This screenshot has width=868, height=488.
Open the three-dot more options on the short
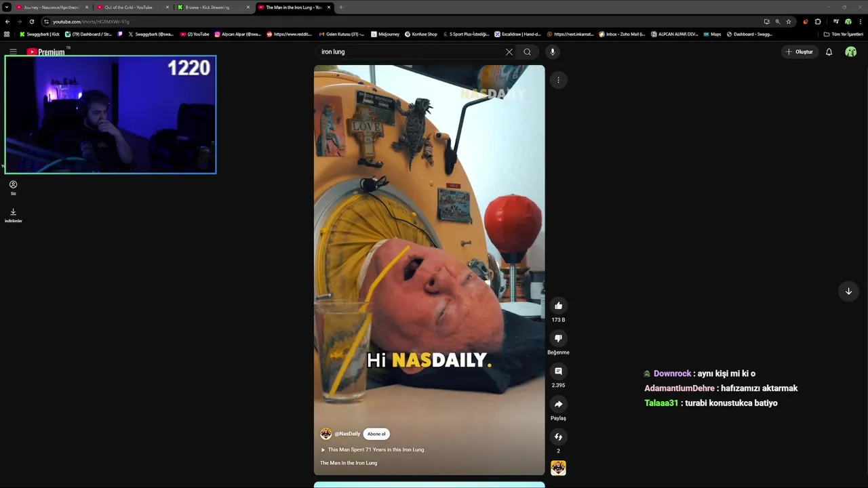(x=558, y=80)
